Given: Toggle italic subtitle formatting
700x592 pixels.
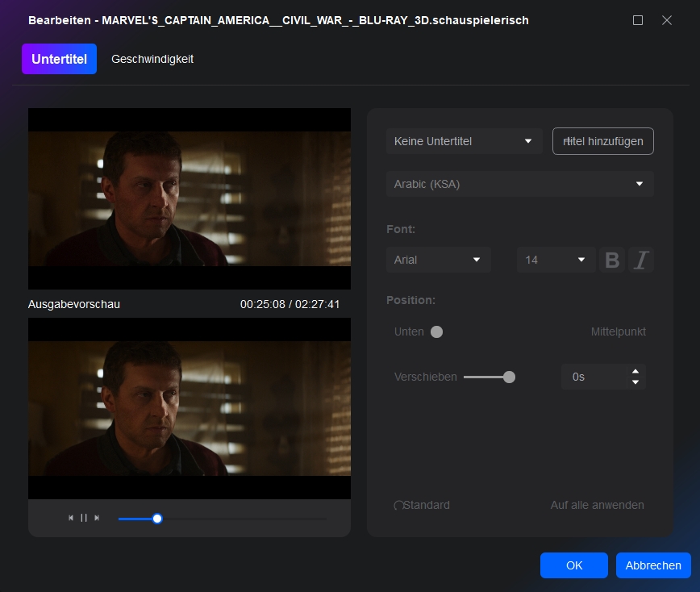Looking at the screenshot, I should click(641, 260).
